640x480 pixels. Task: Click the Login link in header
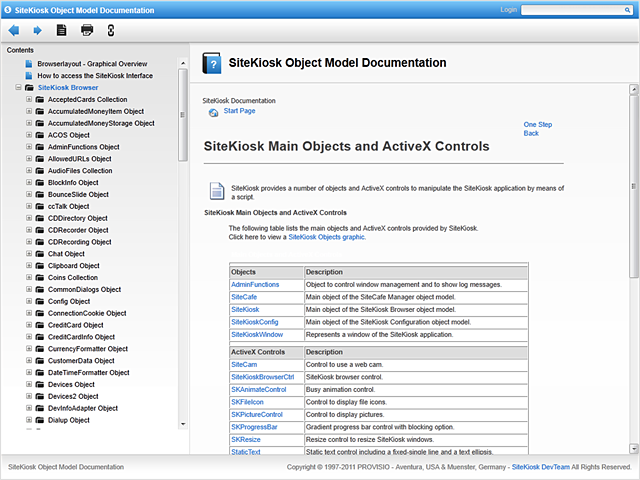[508, 10]
